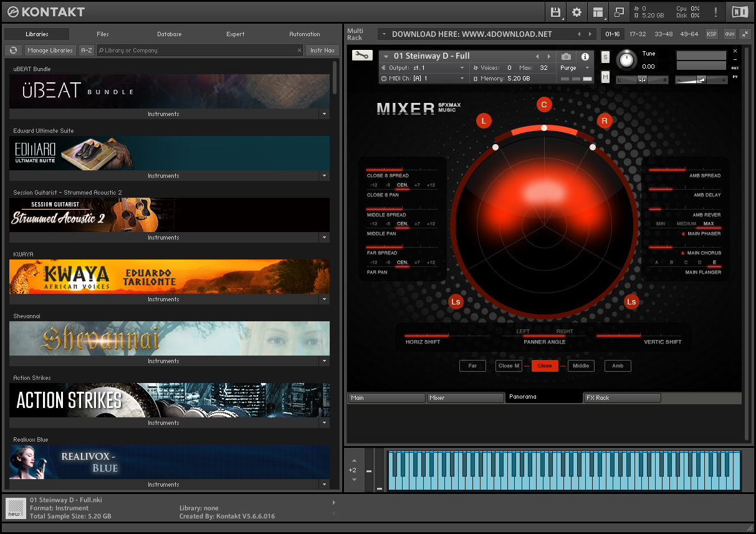Click the NI logo in the header
Viewport: 756px width, 534px height.
[x=740, y=12]
